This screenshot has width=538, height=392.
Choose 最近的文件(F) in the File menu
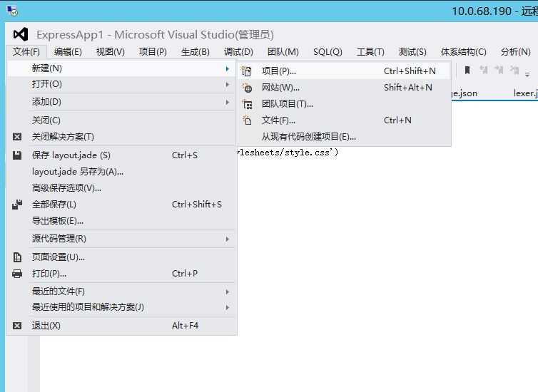[x=122, y=292]
